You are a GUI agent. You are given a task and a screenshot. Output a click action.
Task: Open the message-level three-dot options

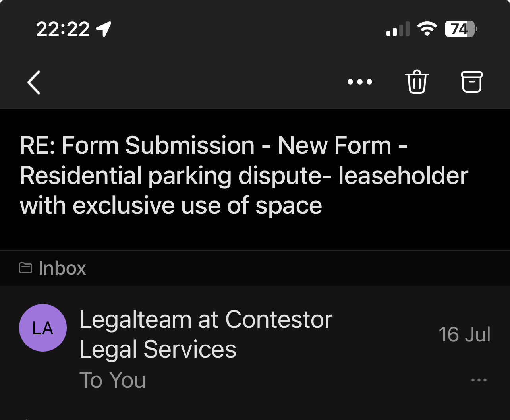coord(479,380)
